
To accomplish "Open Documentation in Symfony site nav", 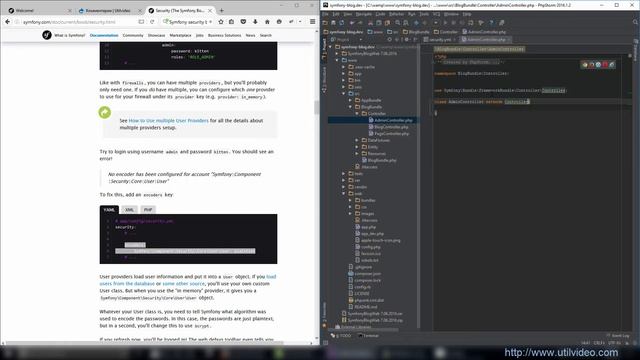I will (104, 36).
